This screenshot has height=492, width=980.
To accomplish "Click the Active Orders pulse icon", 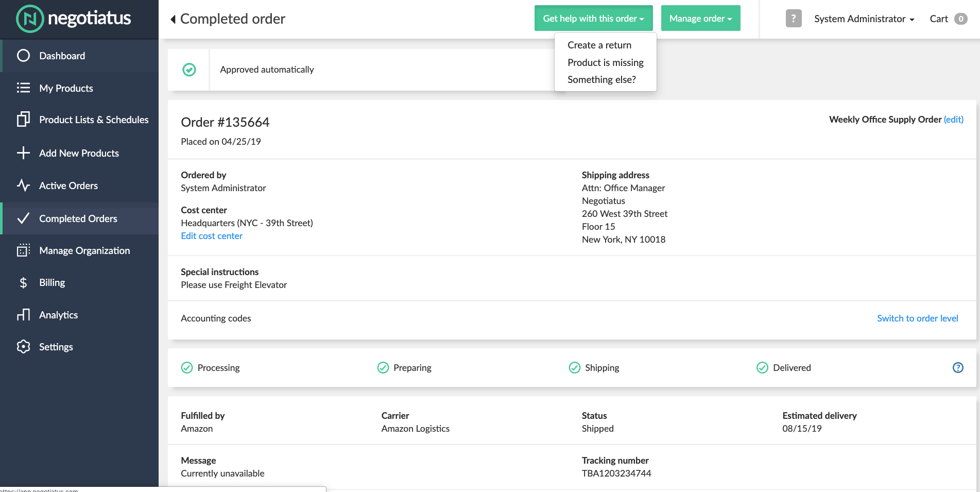I will click(23, 185).
